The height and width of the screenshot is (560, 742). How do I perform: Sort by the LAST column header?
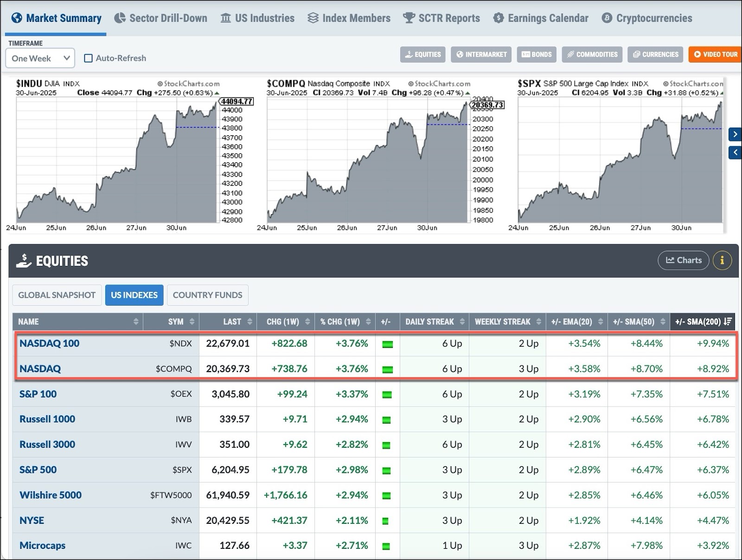228,322
